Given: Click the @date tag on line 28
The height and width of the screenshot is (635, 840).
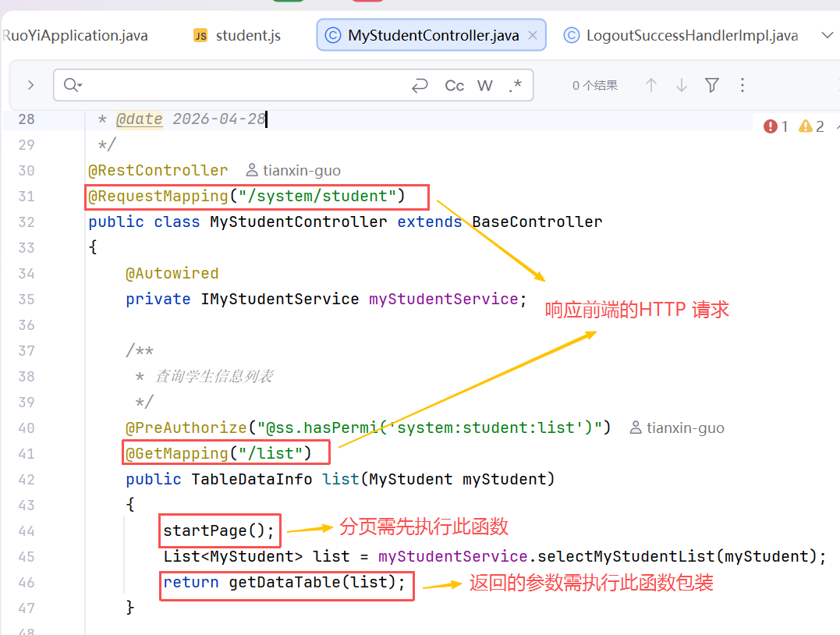Looking at the screenshot, I should pyautogui.click(x=140, y=119).
